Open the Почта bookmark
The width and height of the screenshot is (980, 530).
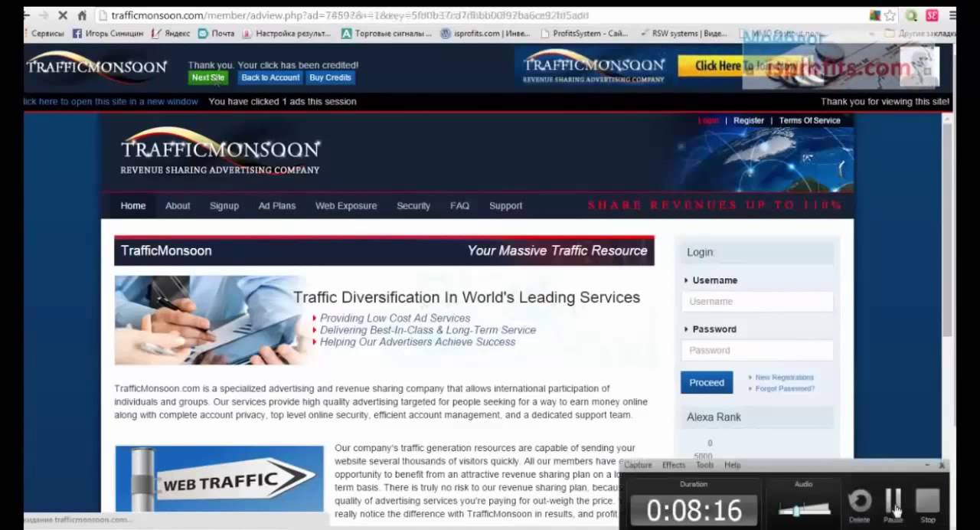click(217, 34)
